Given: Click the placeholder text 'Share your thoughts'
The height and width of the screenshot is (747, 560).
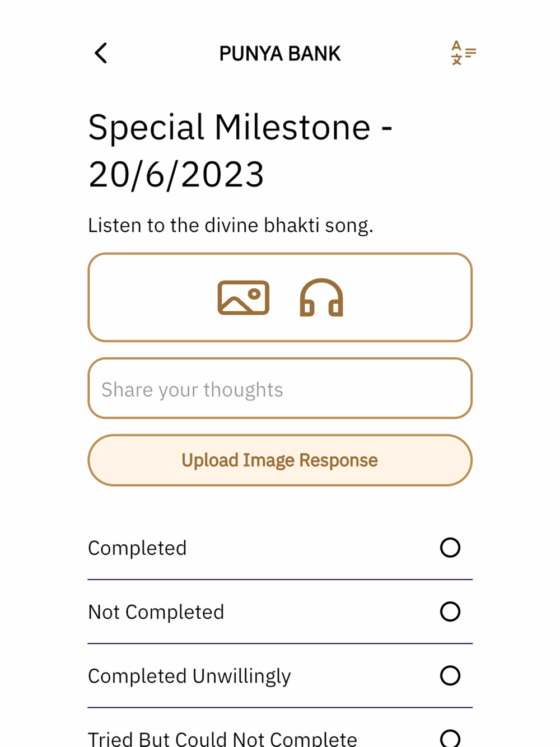Looking at the screenshot, I should point(192,390).
